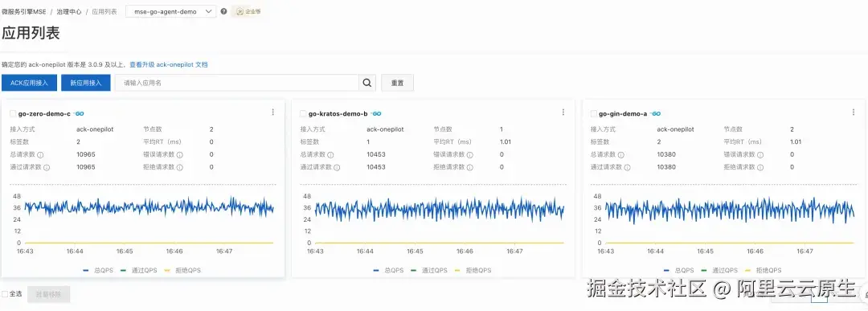
Task: Open the three-dot menu on go-gin-demo-a card
Action: 853,113
